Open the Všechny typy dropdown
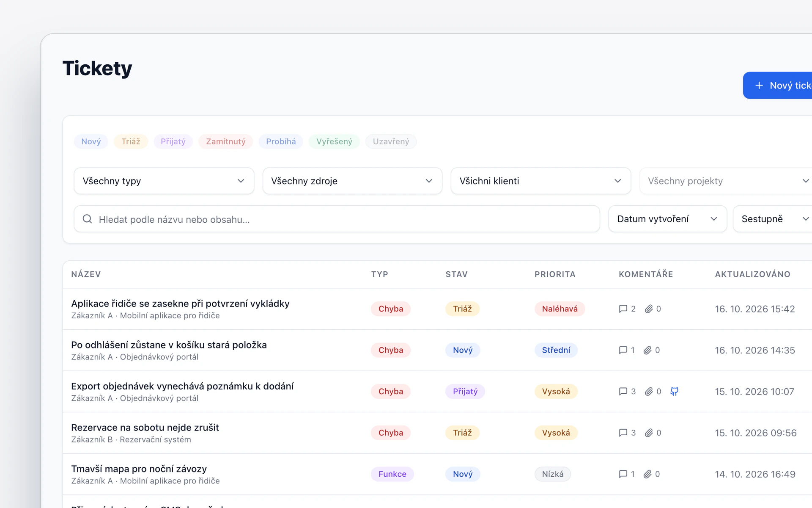The image size is (812, 508). tap(164, 181)
